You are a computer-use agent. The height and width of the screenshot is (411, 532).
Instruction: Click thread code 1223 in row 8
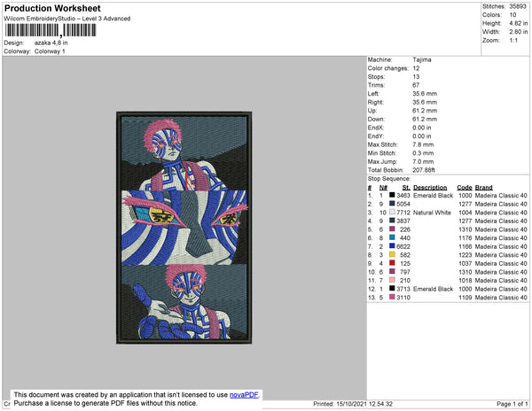465,255
